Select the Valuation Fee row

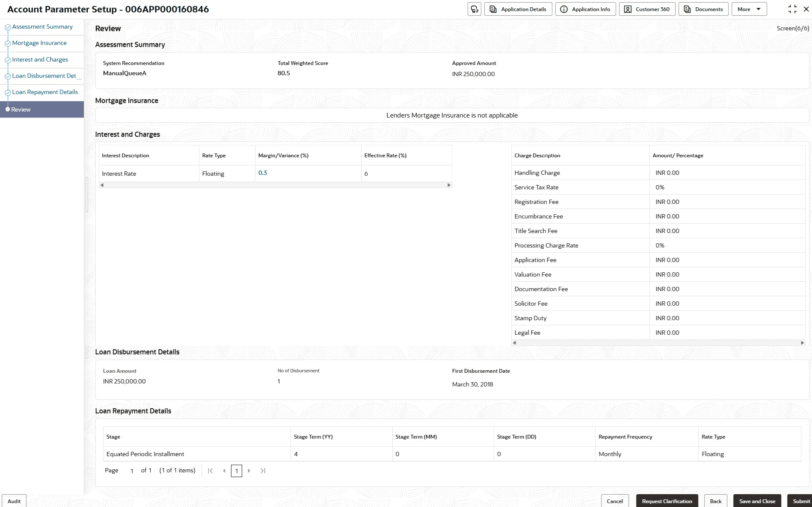pos(658,274)
